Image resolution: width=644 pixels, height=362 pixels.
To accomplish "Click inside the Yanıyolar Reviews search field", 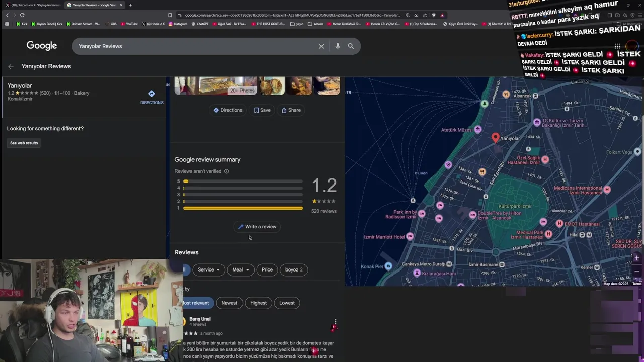I will [x=196, y=46].
